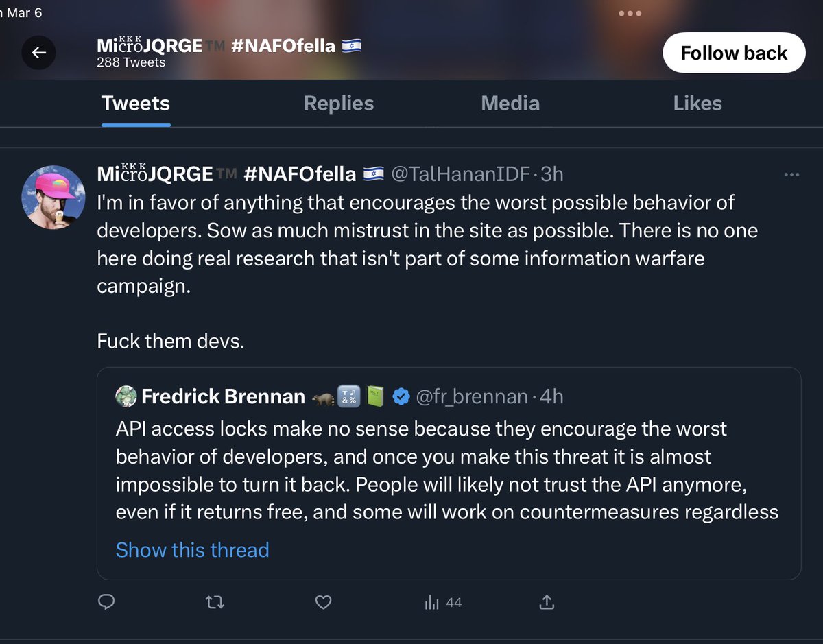
Task: Open the three-dot menu at top of screen
Action: 630,13
